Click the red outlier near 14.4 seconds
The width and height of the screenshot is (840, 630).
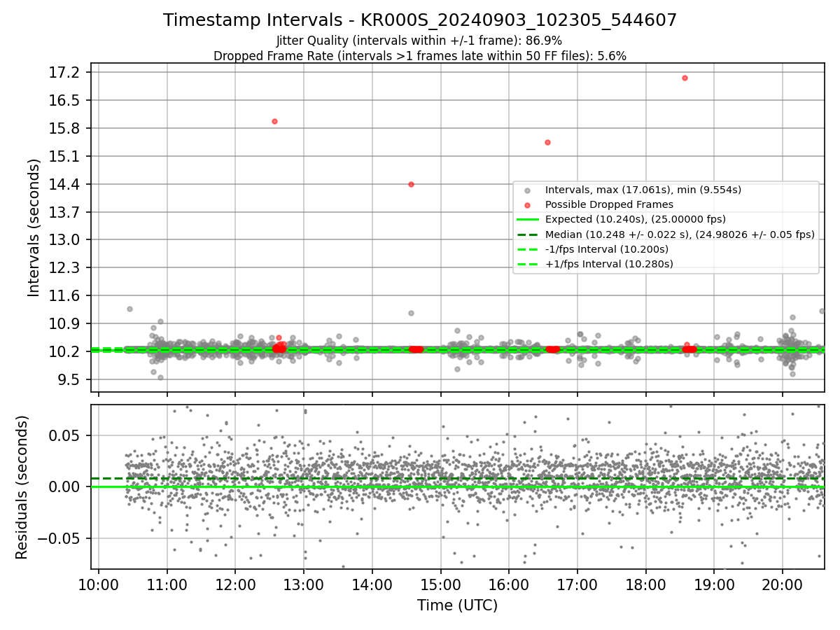tap(411, 184)
